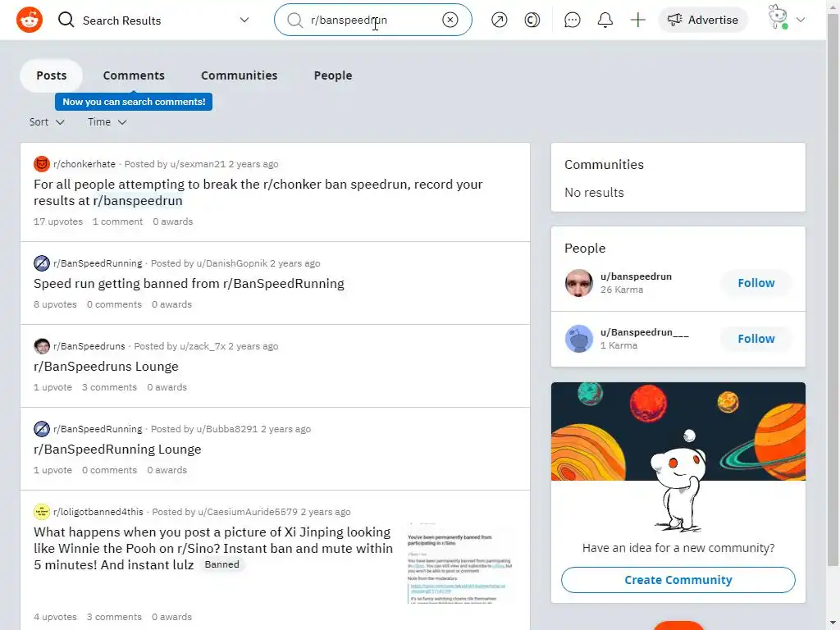Switch to the Comments tab
Screen dimensions: 840x630
134,75
